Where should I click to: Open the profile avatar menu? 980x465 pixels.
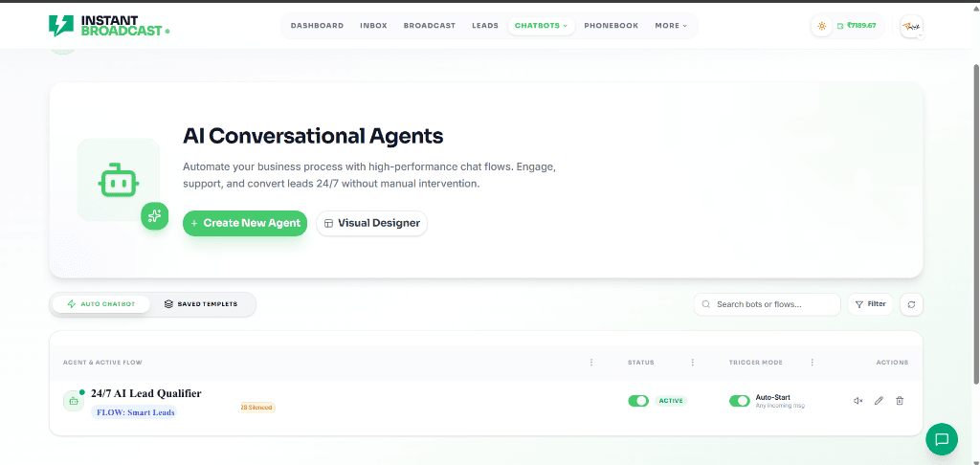point(911,26)
